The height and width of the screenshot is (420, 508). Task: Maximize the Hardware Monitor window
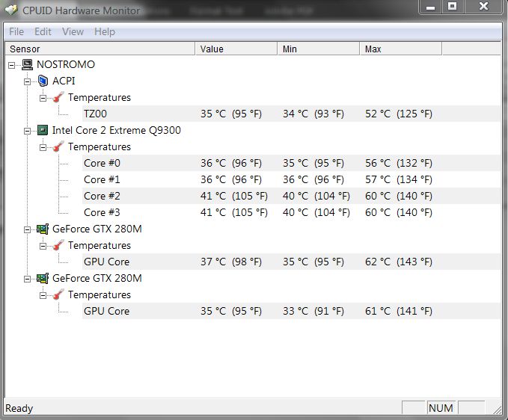coord(453,7)
